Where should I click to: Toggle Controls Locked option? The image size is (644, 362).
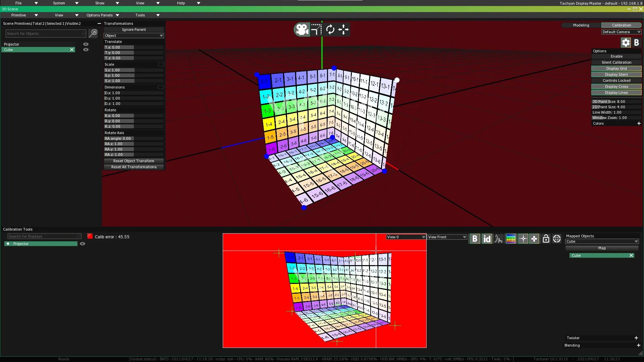coord(616,80)
